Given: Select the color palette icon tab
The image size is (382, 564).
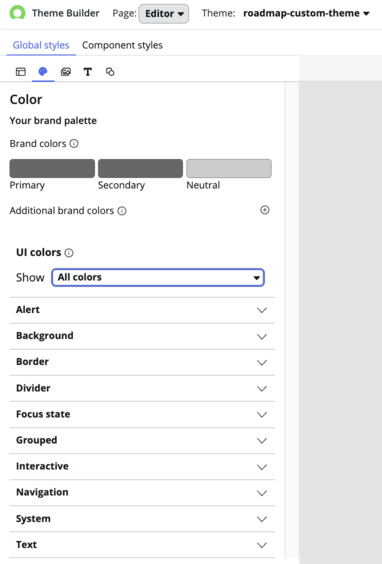Looking at the screenshot, I should [x=43, y=72].
